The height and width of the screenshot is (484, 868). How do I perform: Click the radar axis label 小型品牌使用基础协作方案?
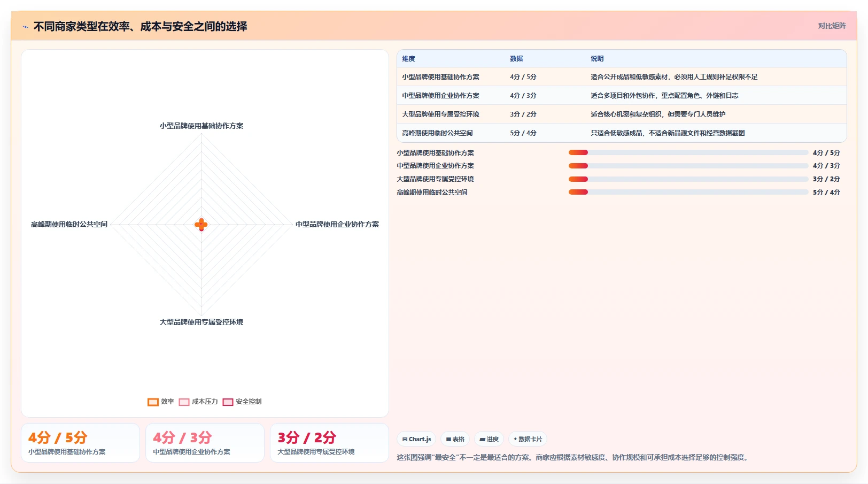(201, 126)
